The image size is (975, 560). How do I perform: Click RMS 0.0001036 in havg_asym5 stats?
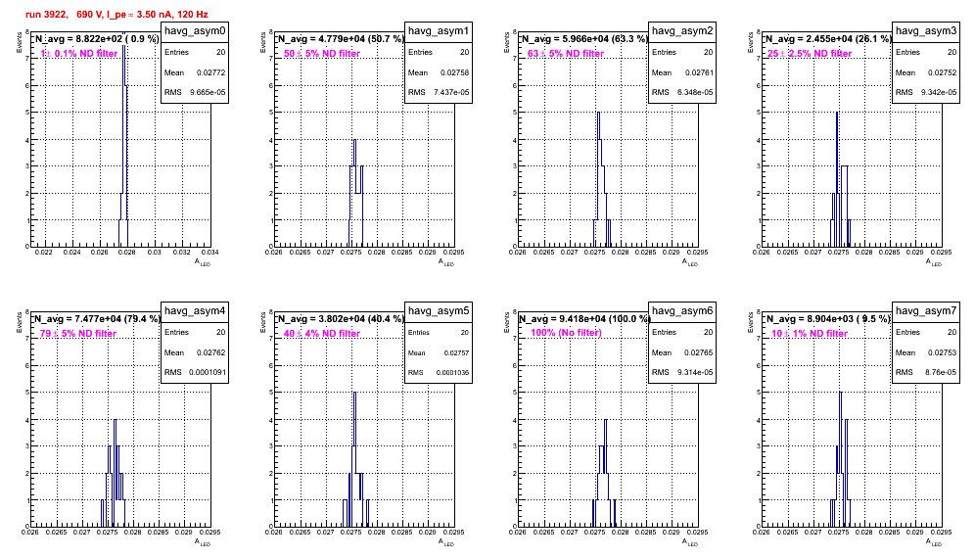tap(439, 373)
